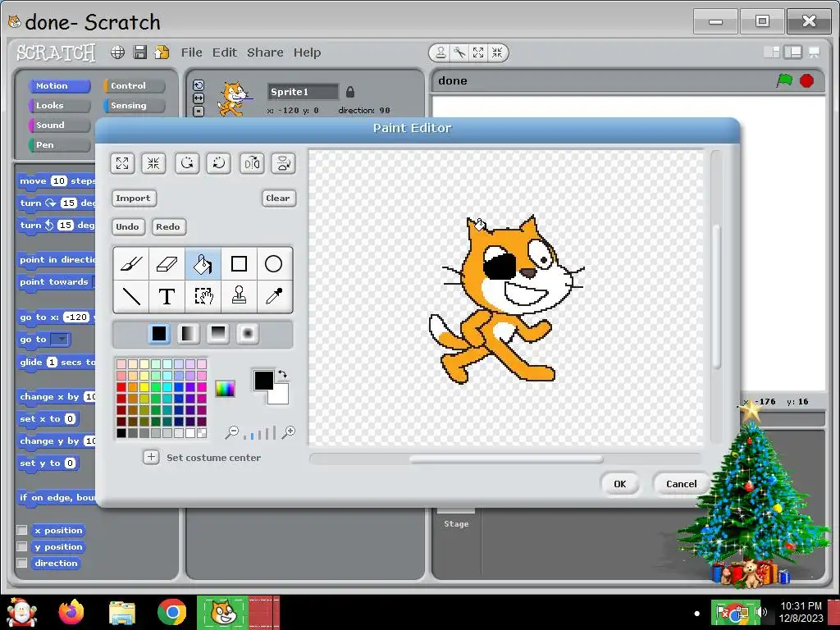
Task: Switch to the Pen blocks category
Action: (x=59, y=145)
